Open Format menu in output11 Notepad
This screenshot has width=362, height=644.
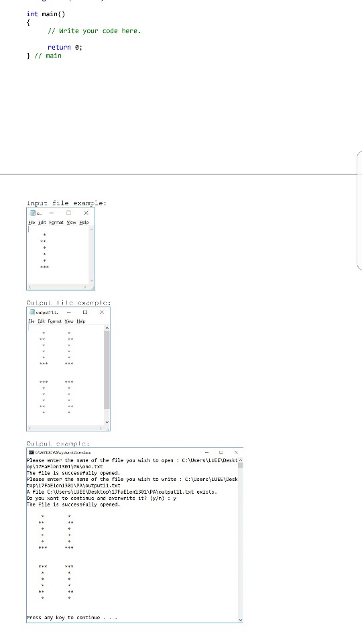pos(55,321)
